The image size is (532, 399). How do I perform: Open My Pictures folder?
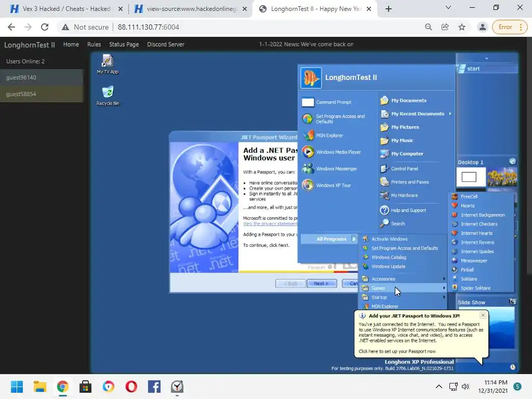(400, 127)
